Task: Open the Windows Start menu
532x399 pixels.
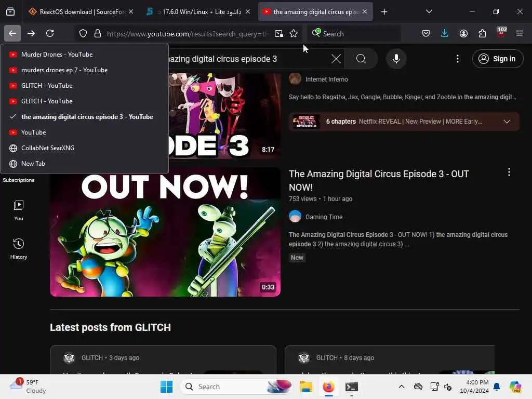Action: coord(166,387)
